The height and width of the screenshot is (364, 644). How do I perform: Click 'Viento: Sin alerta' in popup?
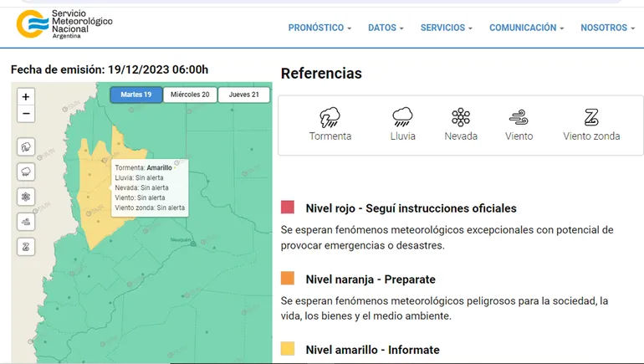tap(140, 197)
